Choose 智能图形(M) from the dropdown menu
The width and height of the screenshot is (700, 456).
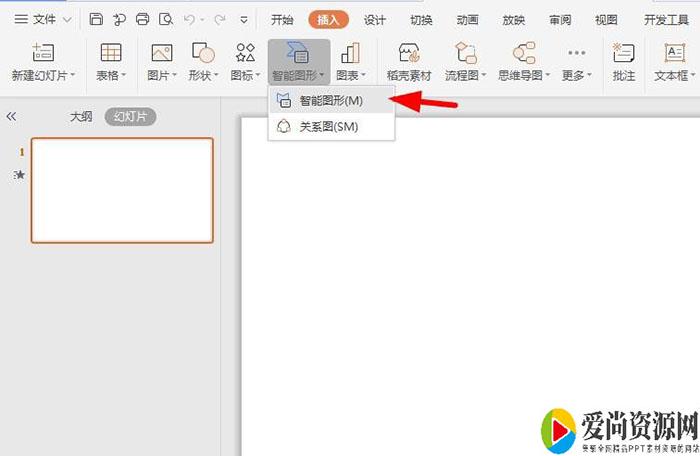[x=331, y=100]
